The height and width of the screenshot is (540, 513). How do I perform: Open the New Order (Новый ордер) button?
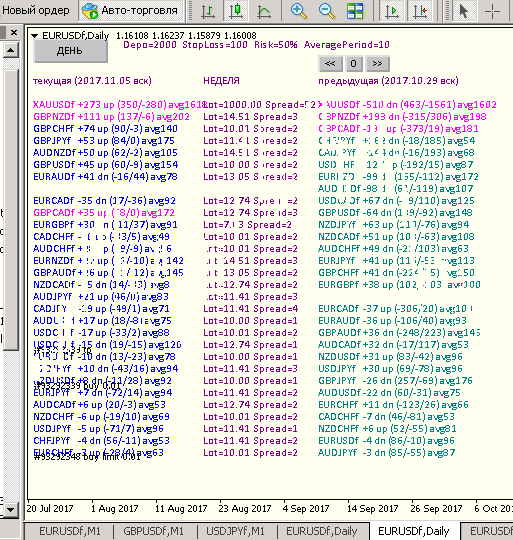35,10
